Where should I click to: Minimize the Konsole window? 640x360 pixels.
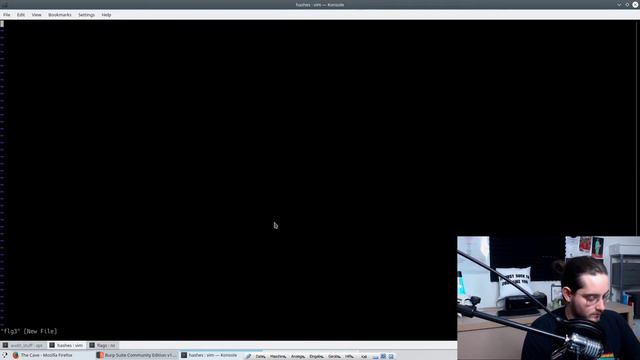[619, 4]
